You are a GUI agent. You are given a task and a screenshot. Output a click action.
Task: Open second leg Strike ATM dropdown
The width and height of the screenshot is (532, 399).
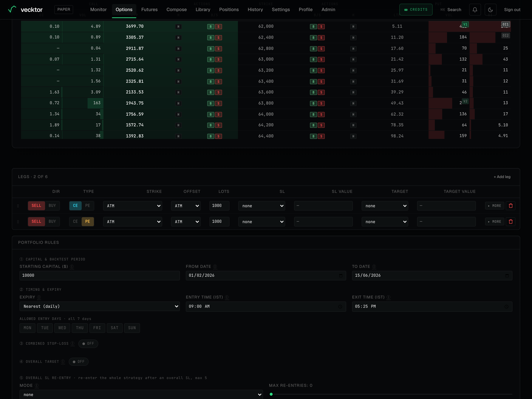(x=132, y=222)
